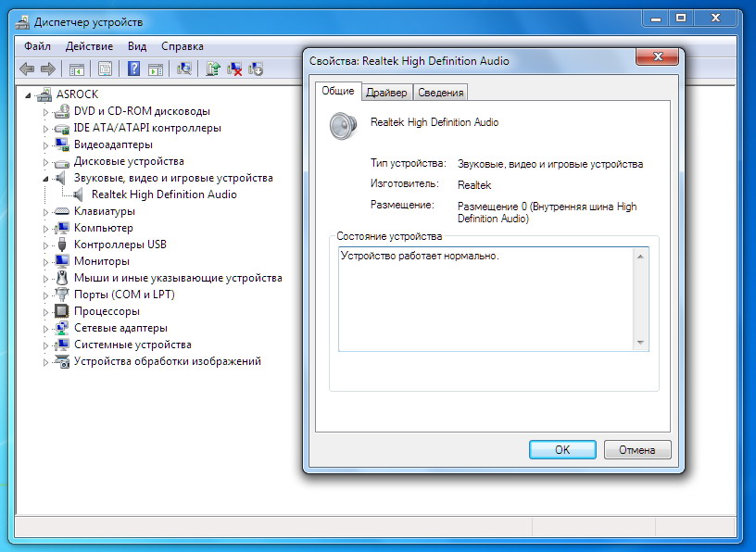The image size is (756, 552).
Task: Select the Компьютер tree row label
Action: pyautogui.click(x=103, y=228)
